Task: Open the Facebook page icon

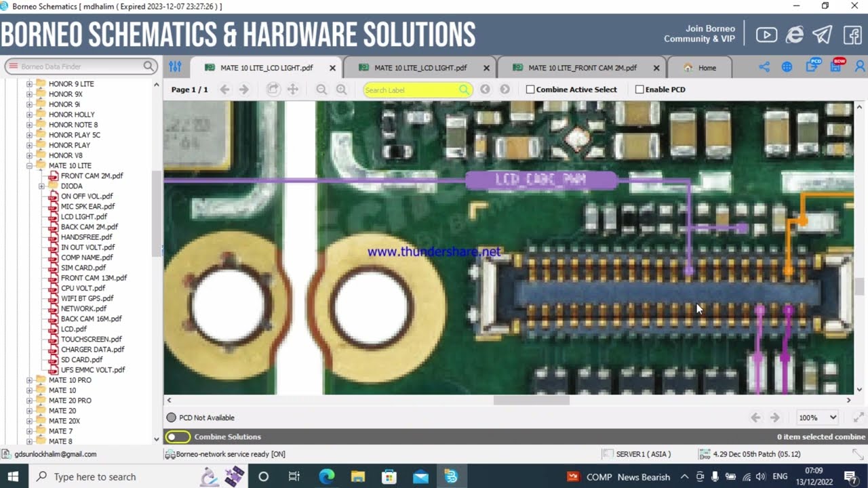Action: click(852, 35)
